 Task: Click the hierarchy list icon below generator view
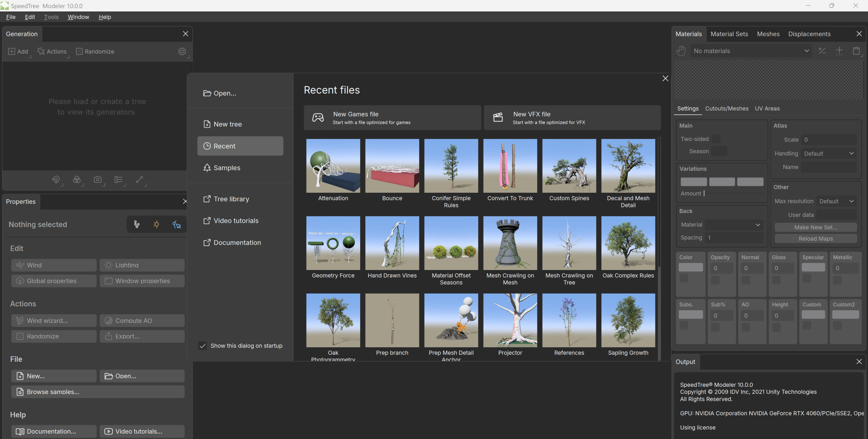click(x=118, y=180)
